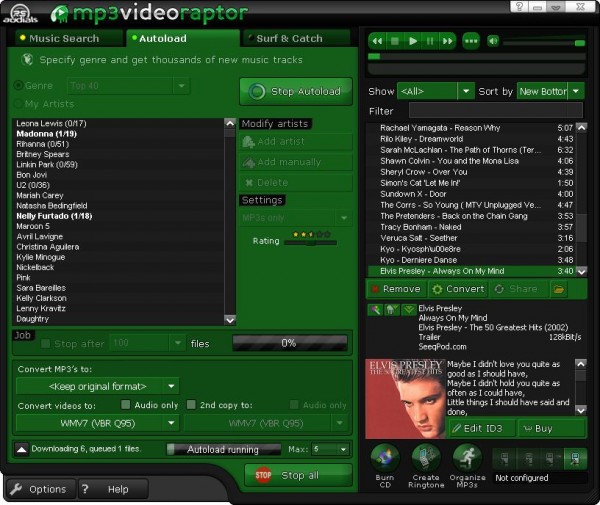Open the MP3s only settings dropdown

[344, 218]
